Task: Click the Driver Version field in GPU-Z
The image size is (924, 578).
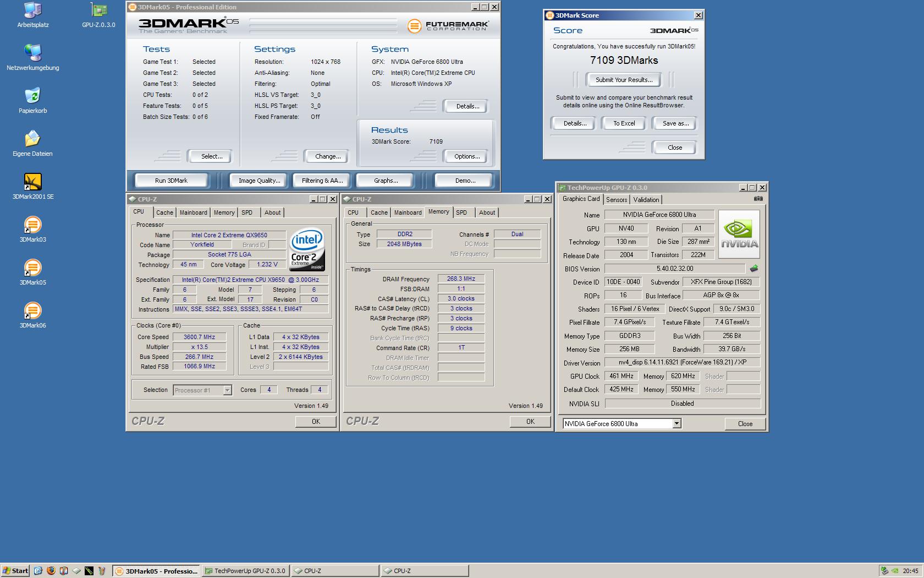Action: pos(682,363)
